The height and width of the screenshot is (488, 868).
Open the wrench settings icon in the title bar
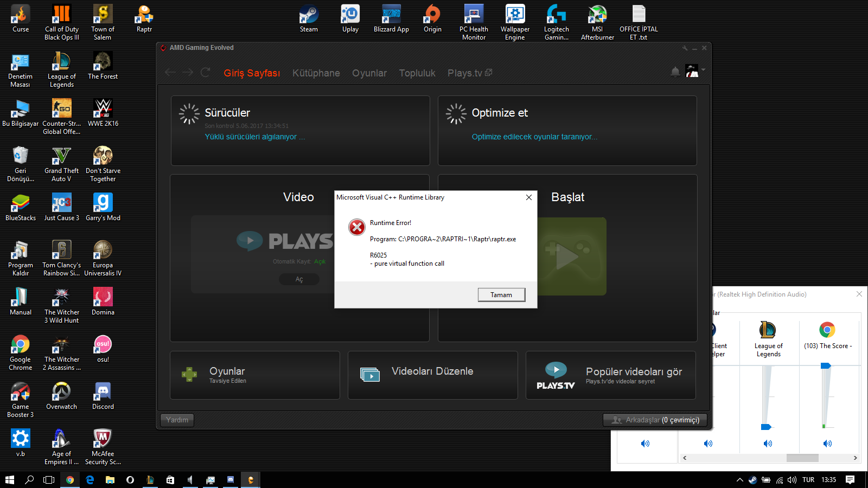tap(685, 48)
